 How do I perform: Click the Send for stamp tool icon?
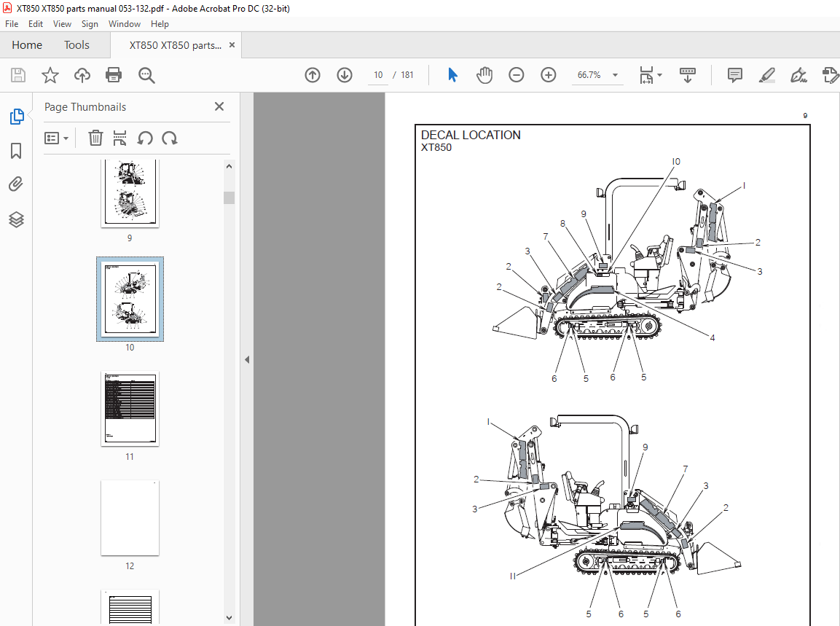[830, 75]
